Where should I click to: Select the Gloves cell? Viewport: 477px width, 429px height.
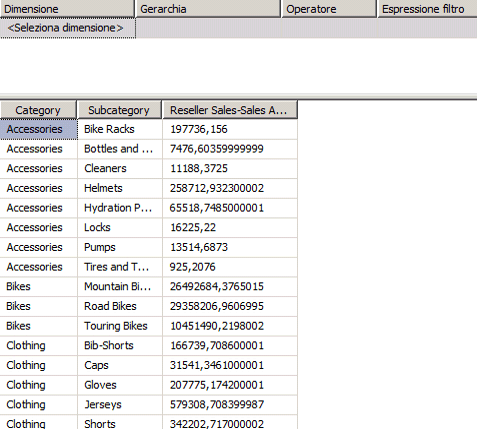120,385
